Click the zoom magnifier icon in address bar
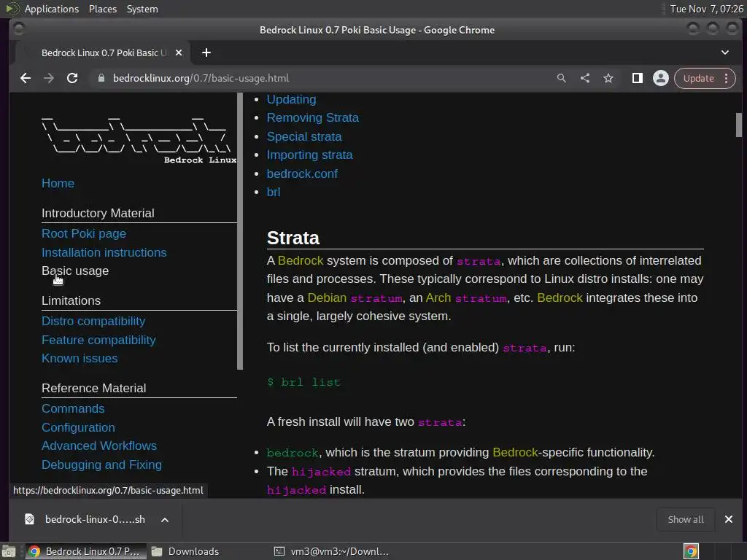The image size is (747, 560). (x=562, y=78)
